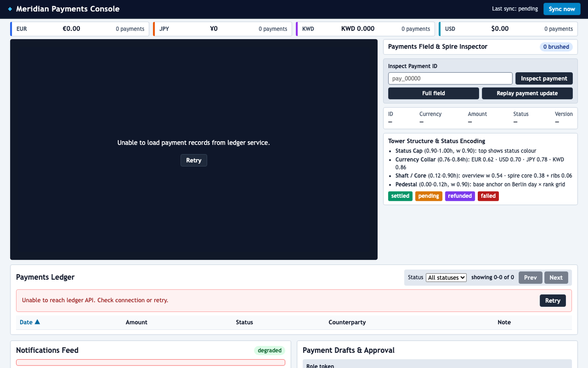
Task: Click the Payments Ledger heading
Action: click(45, 277)
